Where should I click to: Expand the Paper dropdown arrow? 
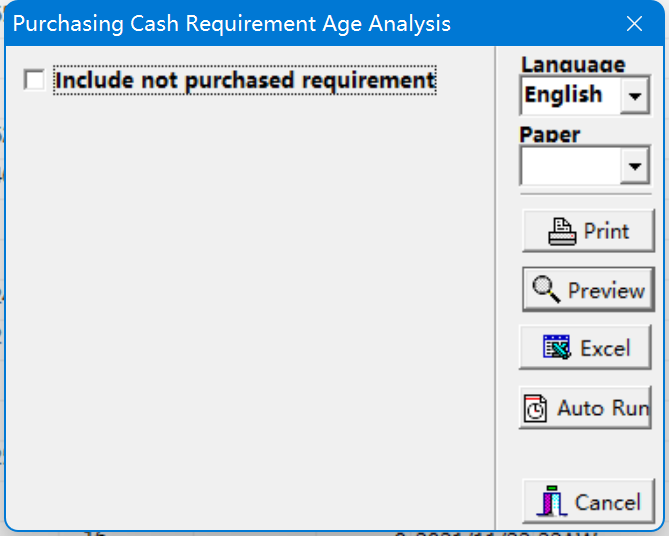(634, 166)
